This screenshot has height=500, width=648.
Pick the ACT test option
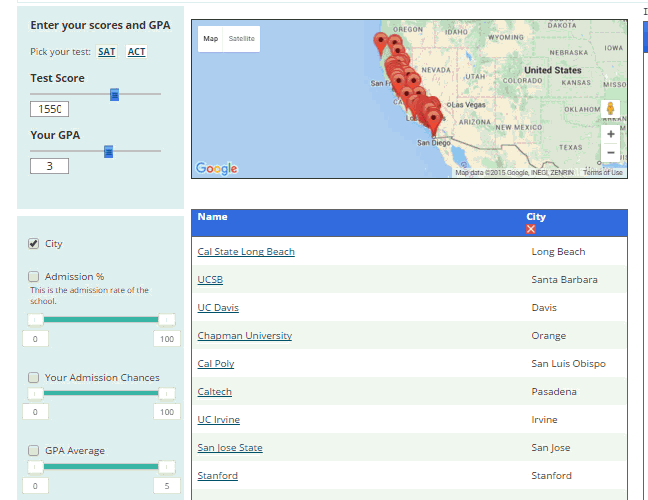pyautogui.click(x=137, y=51)
